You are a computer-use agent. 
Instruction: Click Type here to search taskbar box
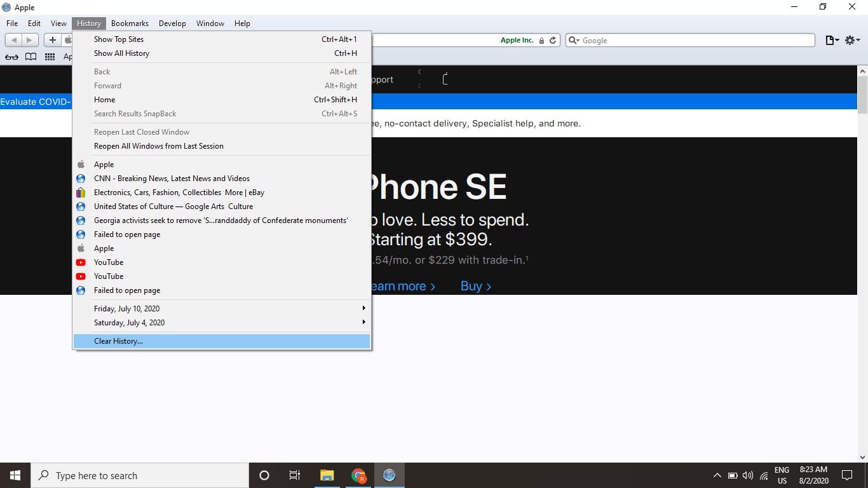coord(140,475)
